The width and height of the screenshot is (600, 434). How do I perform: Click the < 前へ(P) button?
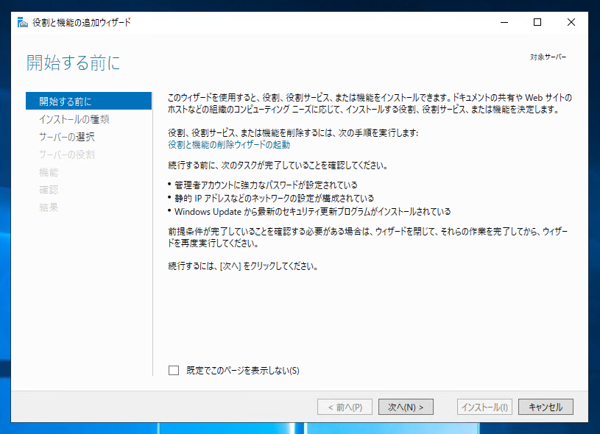click(x=345, y=407)
